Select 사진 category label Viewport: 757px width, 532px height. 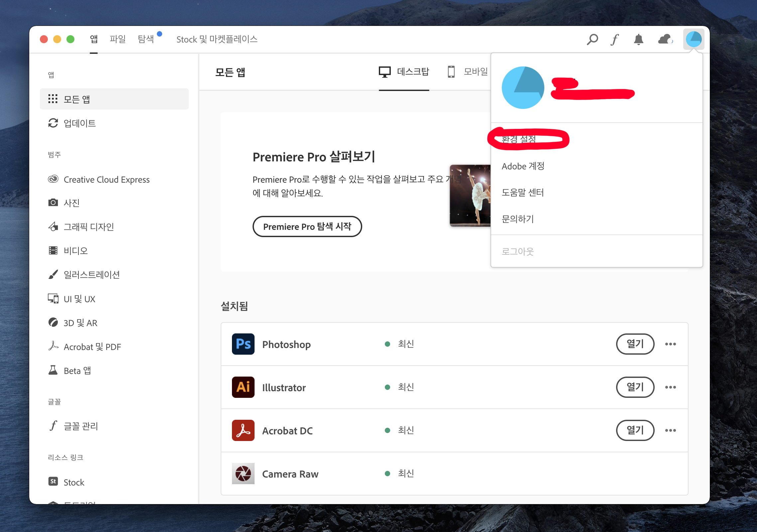71,203
